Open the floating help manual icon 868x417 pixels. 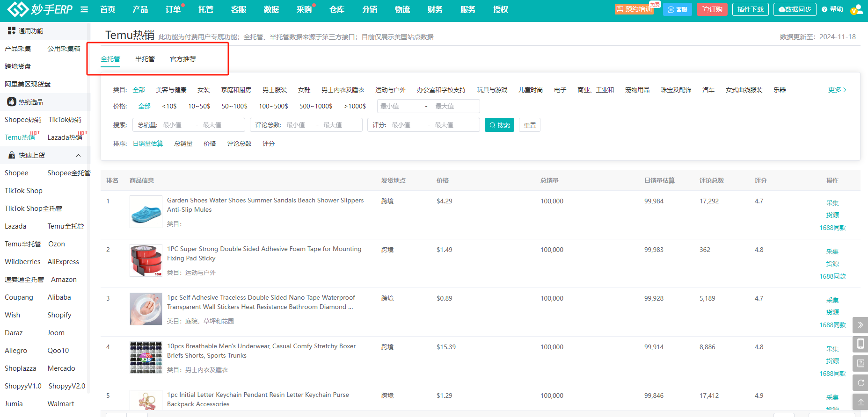[x=860, y=363]
